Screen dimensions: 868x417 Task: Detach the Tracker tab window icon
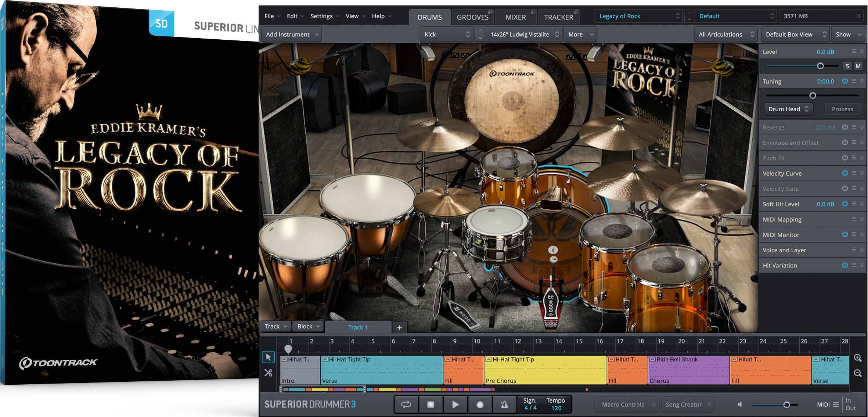[x=576, y=12]
